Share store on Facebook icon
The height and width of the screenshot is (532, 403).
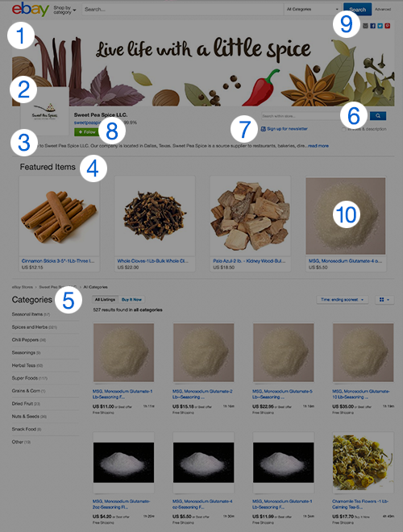coord(373,26)
